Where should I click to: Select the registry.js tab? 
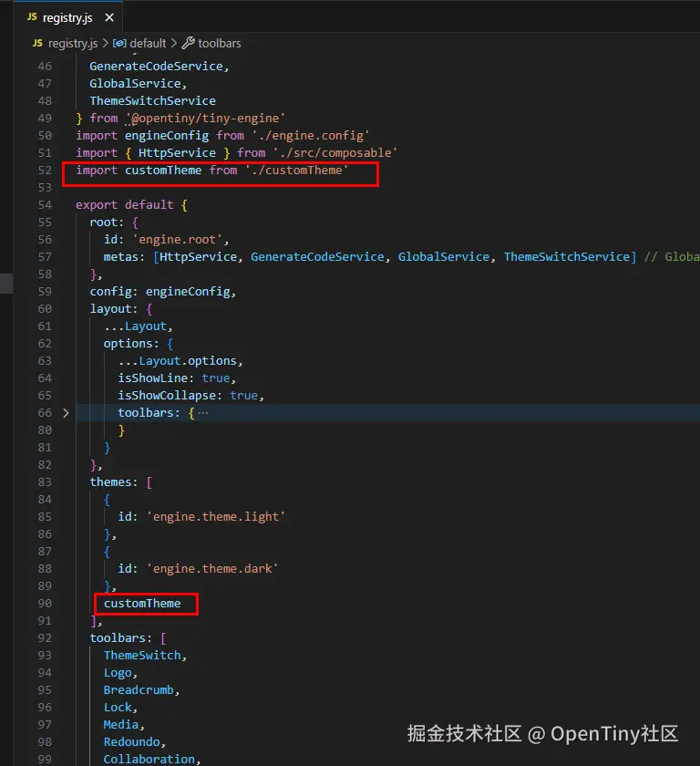67,17
